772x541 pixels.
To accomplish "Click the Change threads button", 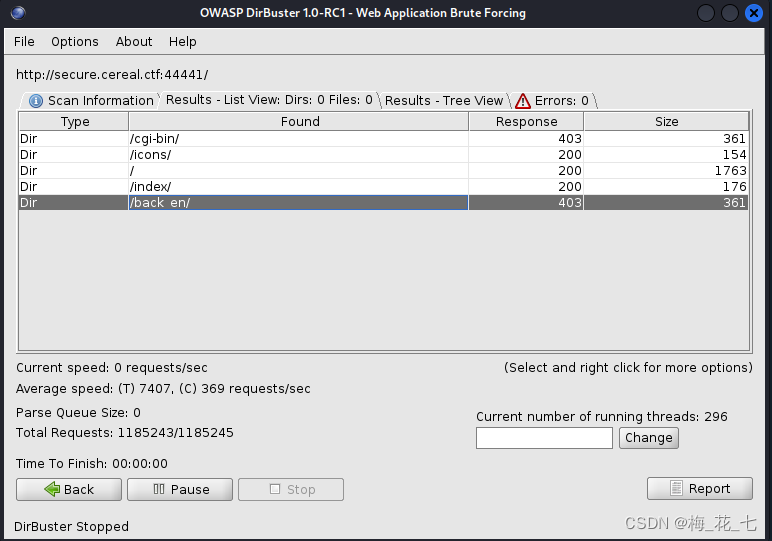I will tap(649, 438).
